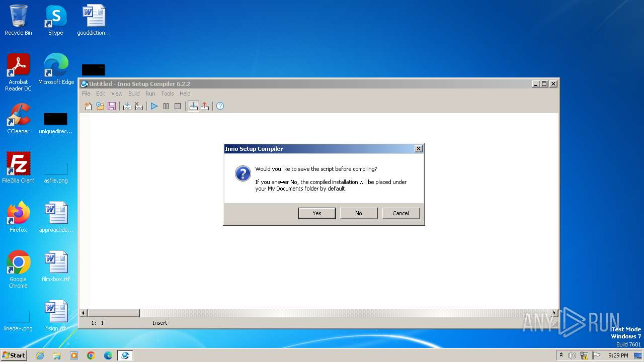
Task: Open the File menu
Action: [x=86, y=94]
